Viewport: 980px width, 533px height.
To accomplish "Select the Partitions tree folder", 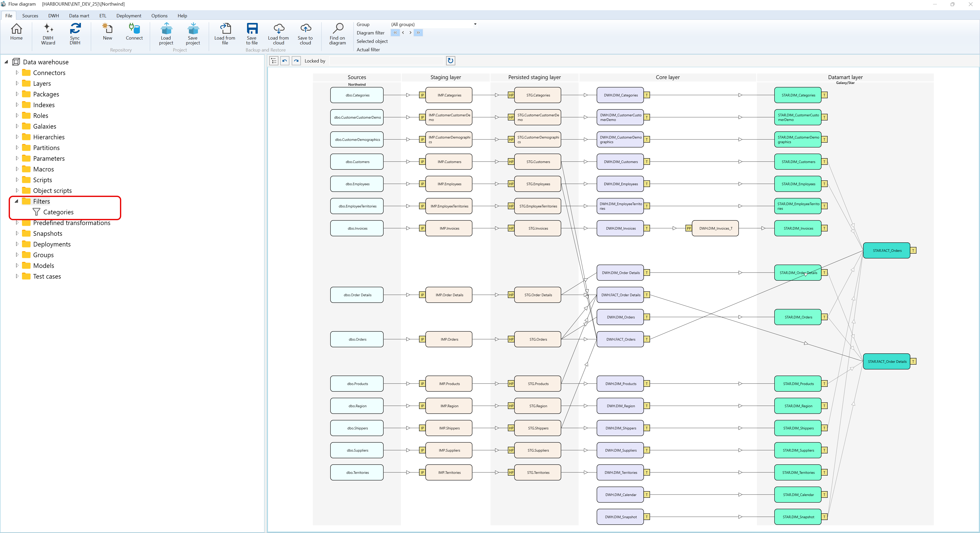I will click(46, 148).
